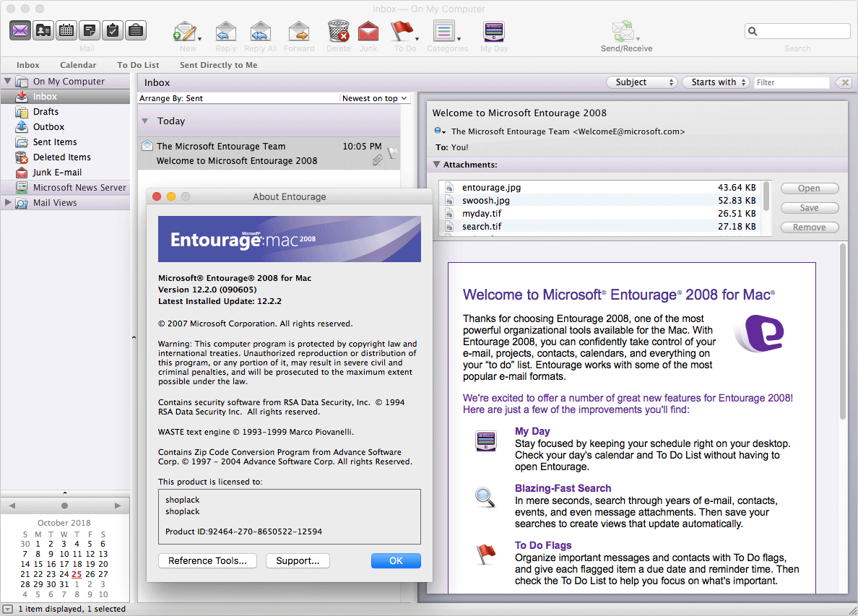
Task: Click Support in About Entourage dialog
Action: (x=298, y=560)
